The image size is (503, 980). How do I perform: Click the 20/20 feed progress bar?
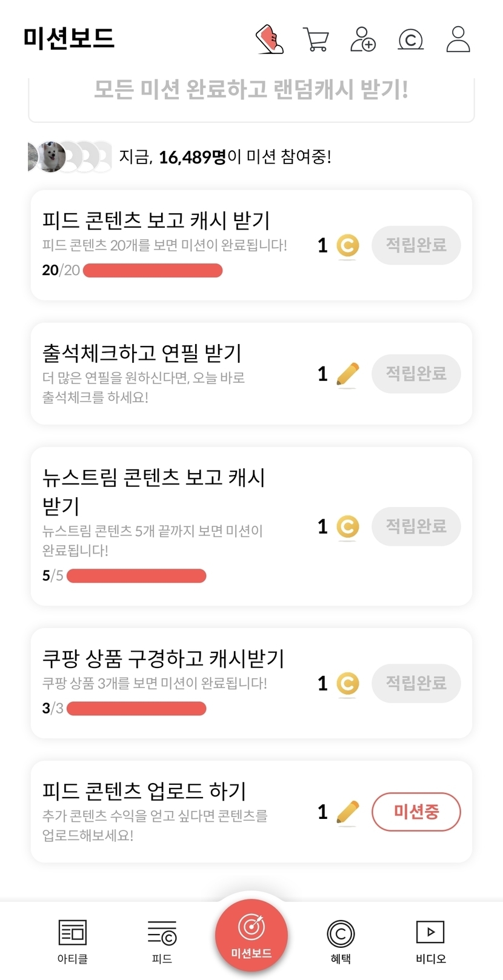(x=152, y=271)
